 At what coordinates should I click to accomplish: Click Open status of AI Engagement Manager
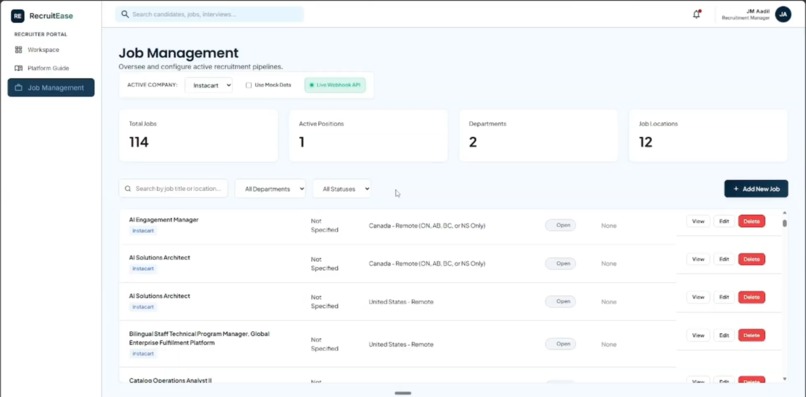click(560, 225)
